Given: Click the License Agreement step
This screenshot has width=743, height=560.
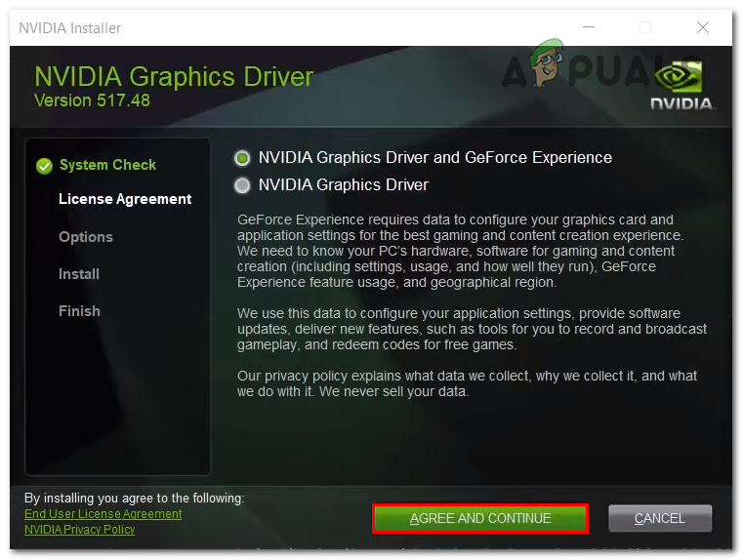Looking at the screenshot, I should pos(125,199).
